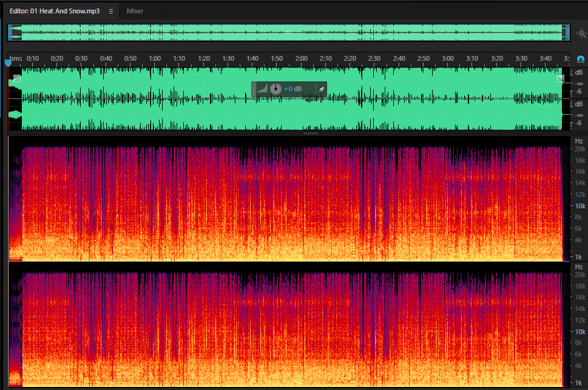The width and height of the screenshot is (588, 390).
Task: Click the HUD volume bars icon
Action: (263, 89)
